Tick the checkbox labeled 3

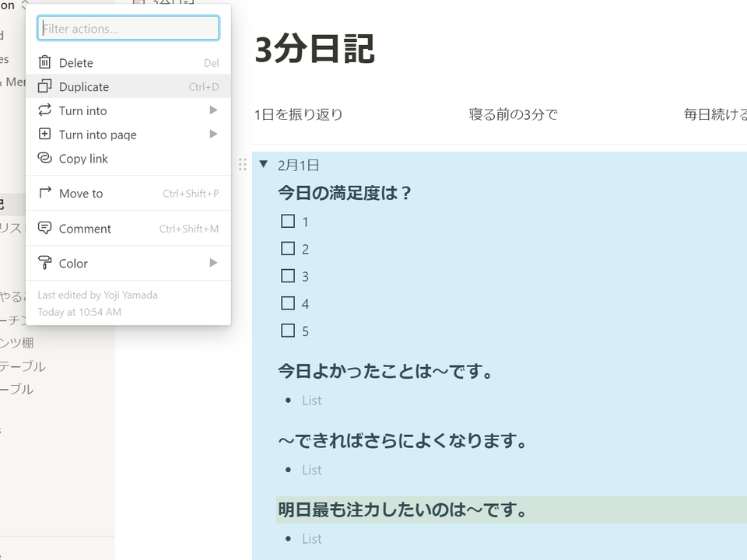[288, 275]
